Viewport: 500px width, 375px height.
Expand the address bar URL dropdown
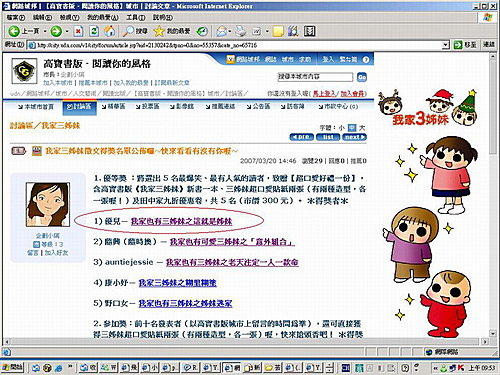(446, 45)
